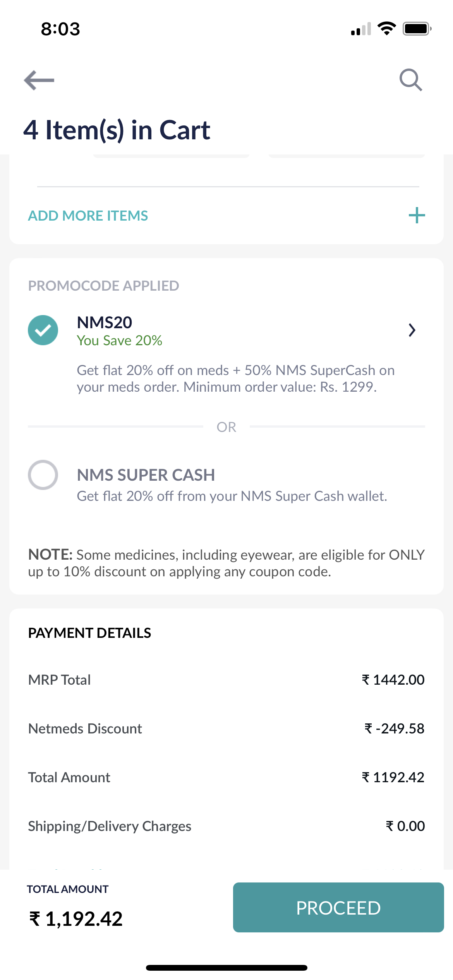Image resolution: width=453 pixels, height=980 pixels.
Task: Tap NMS SUPER CASH label
Action: point(146,475)
